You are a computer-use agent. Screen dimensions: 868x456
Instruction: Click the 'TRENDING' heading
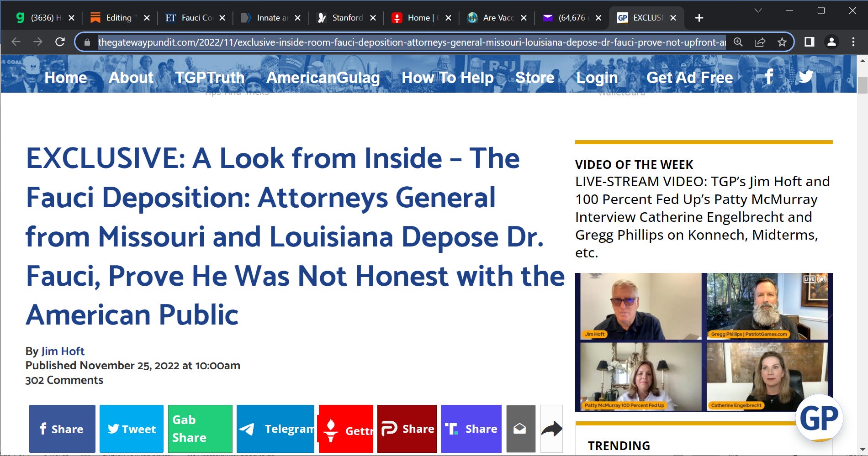[x=619, y=446]
